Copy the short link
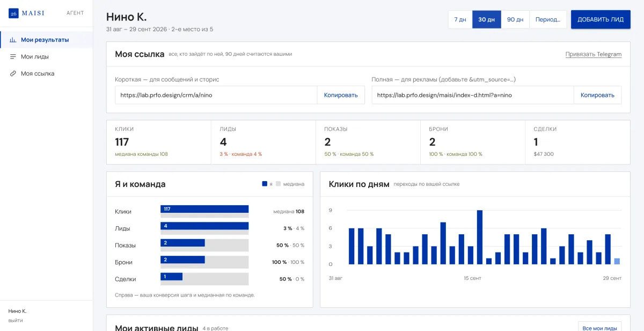644x331 pixels. click(x=341, y=95)
